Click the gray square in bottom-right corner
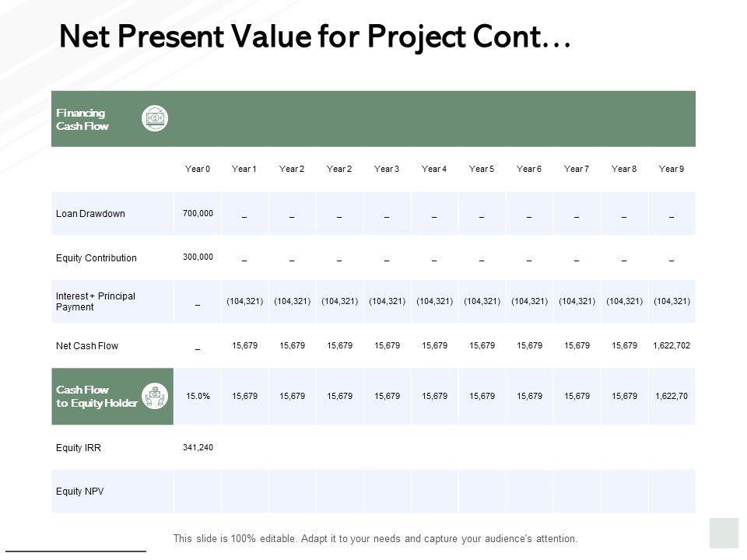The width and height of the screenshot is (747, 560). (724, 533)
